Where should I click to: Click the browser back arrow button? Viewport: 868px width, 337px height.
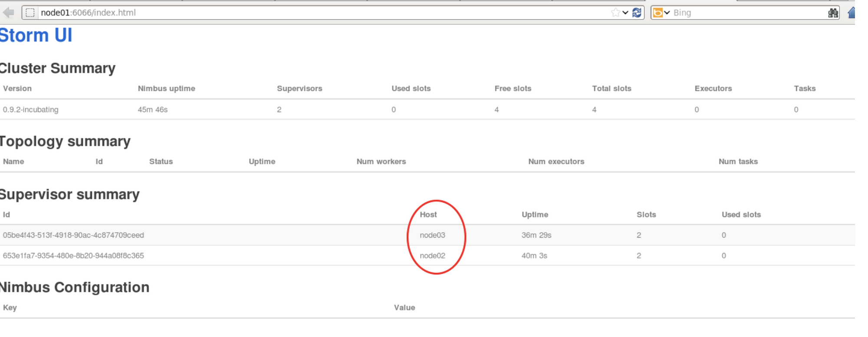8,13
